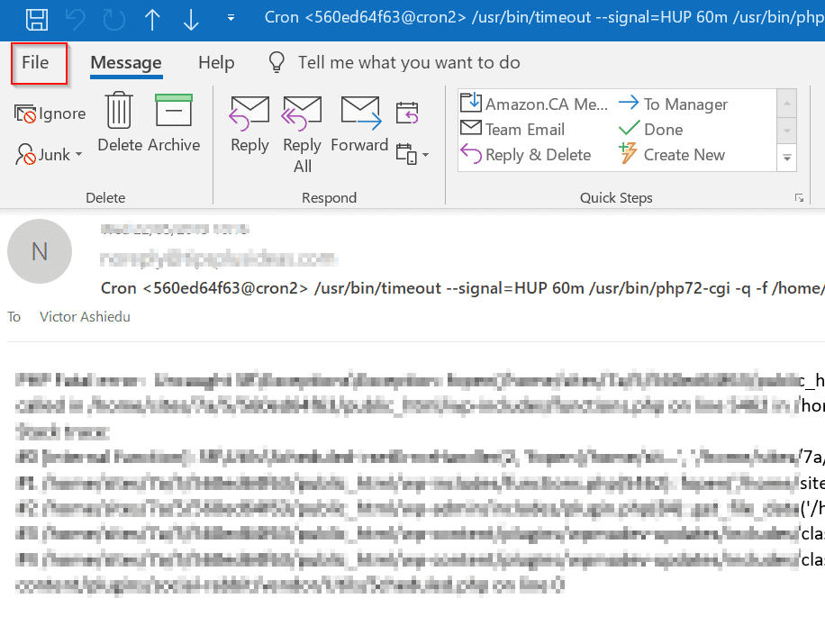Reply to the sender

click(249, 123)
